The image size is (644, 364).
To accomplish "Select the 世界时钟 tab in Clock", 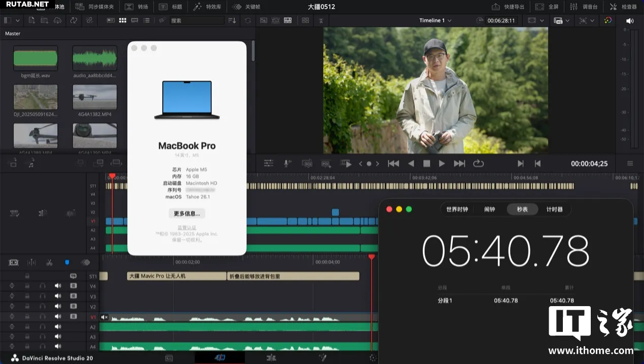I will pyautogui.click(x=457, y=209).
